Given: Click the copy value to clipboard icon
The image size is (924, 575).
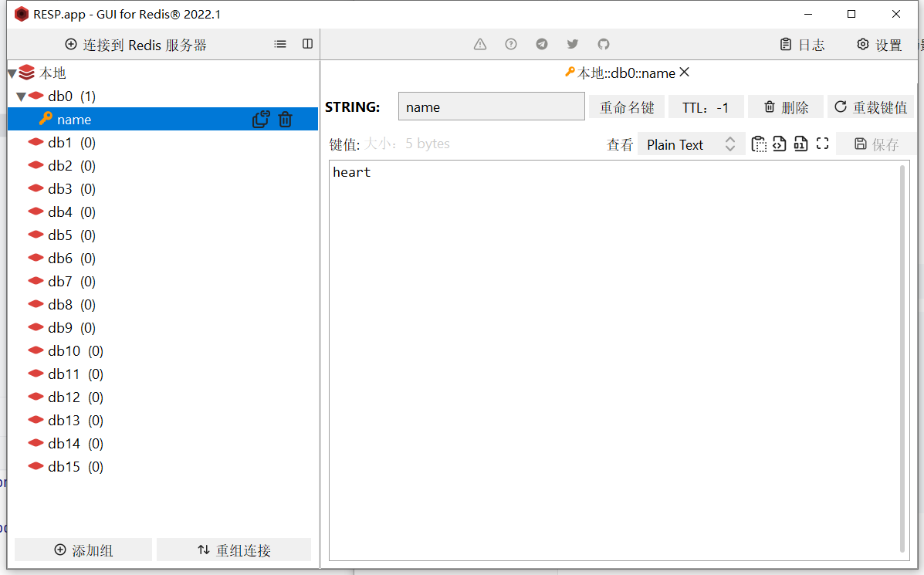Looking at the screenshot, I should (759, 144).
